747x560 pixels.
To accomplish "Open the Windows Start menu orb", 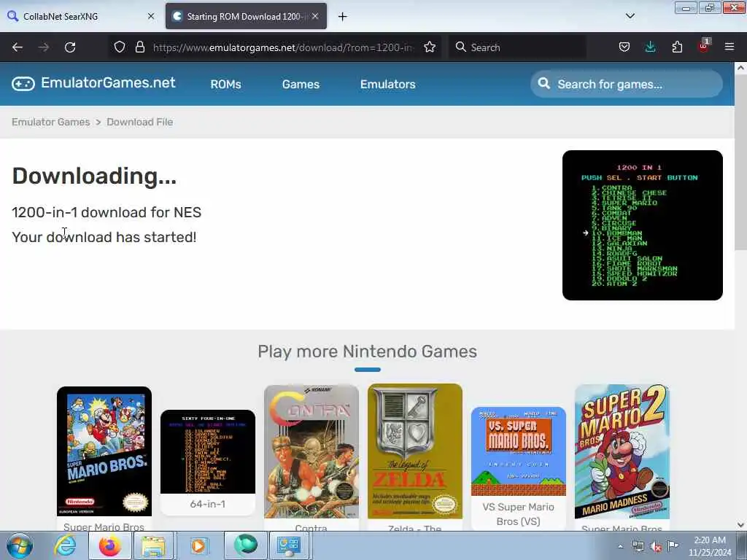I will (20, 545).
